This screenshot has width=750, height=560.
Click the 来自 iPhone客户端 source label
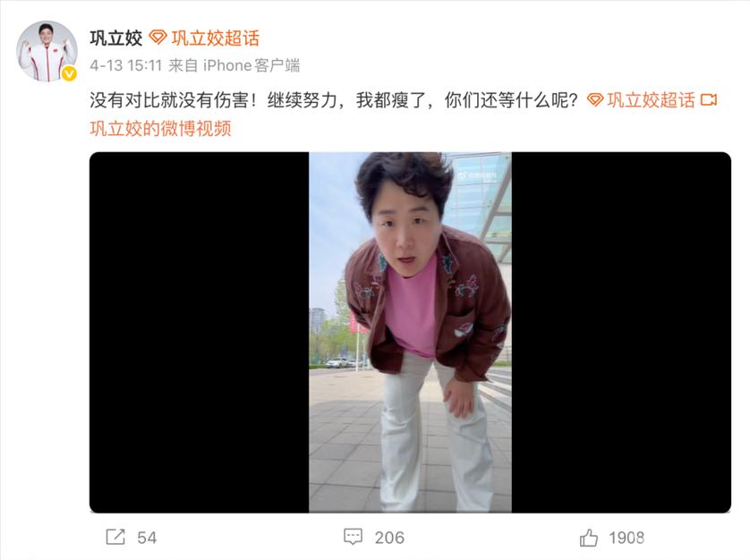(234, 65)
